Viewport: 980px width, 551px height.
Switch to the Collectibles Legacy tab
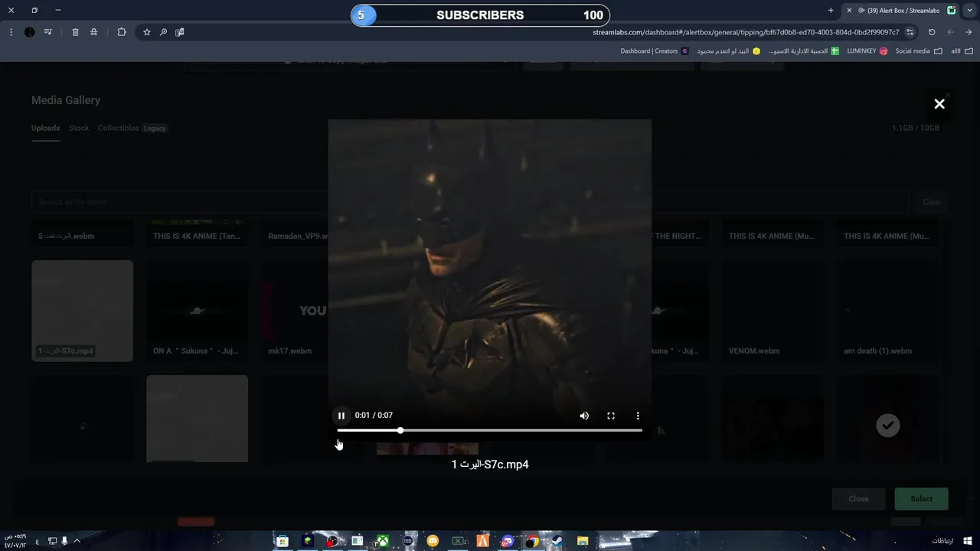132,128
